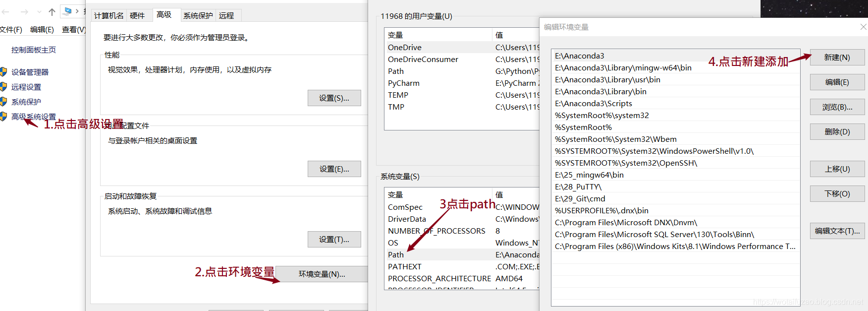Click 编辑(E) button in edit variable dialog
Screen dimensions: 868x311
click(837, 82)
